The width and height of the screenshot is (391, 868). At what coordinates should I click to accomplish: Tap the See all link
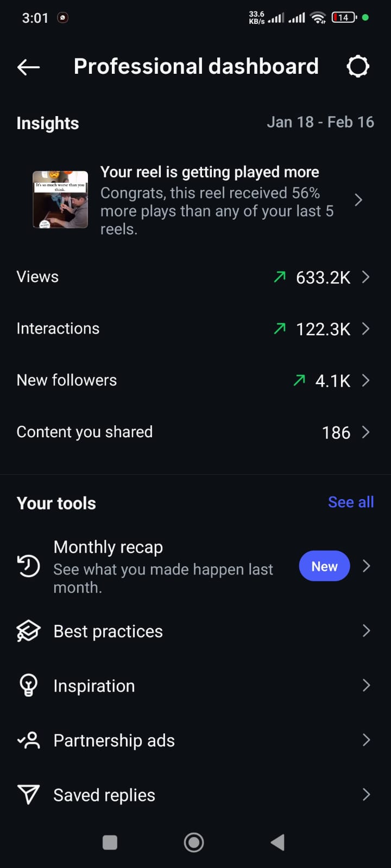351,502
